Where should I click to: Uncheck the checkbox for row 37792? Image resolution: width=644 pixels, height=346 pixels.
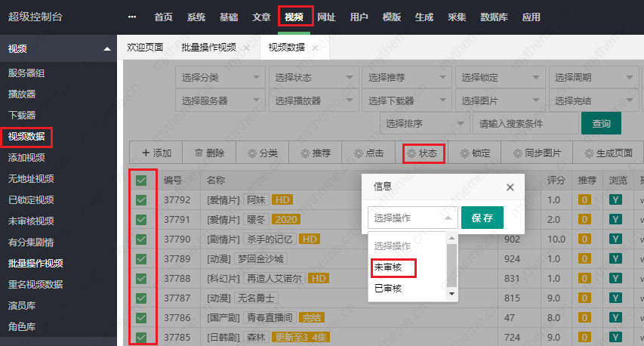[x=141, y=199]
